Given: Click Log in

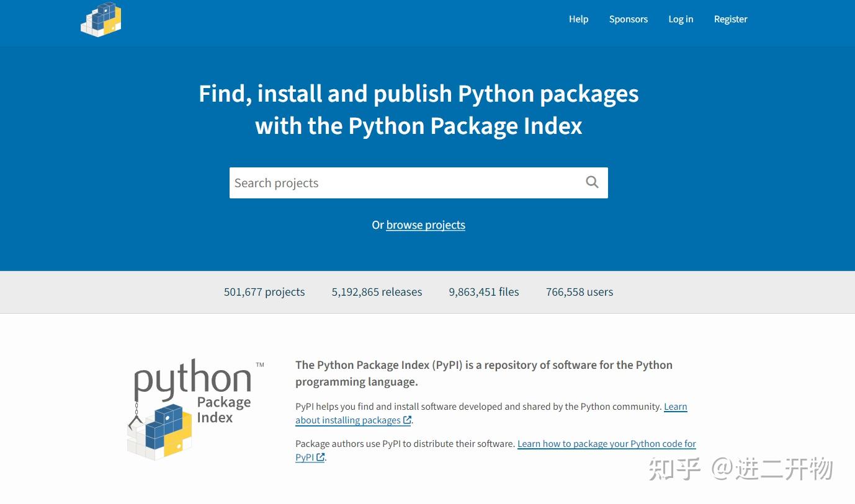Looking at the screenshot, I should click(x=681, y=19).
